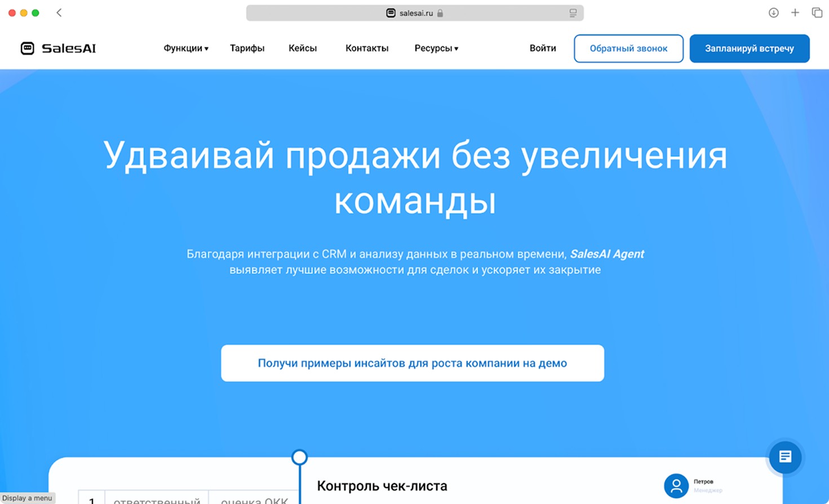Open the Тарифы page
829x504 pixels.
(247, 48)
